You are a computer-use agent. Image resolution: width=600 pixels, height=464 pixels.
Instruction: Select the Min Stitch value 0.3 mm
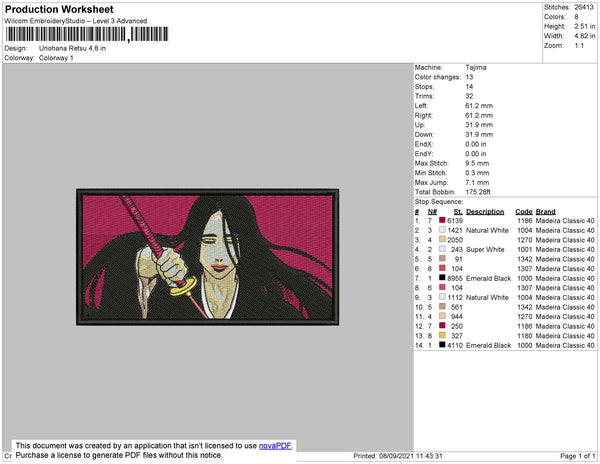click(x=477, y=173)
